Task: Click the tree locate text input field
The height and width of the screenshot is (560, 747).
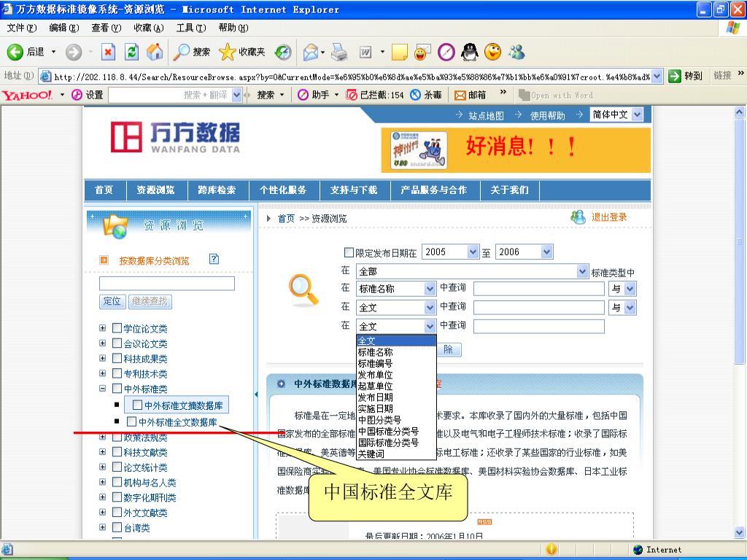Action: click(x=167, y=284)
